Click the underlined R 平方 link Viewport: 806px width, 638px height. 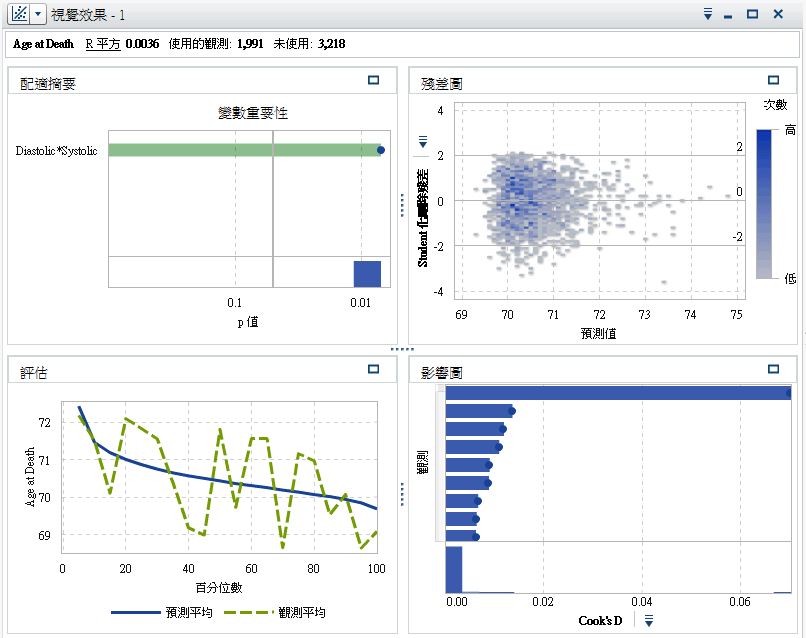102,44
